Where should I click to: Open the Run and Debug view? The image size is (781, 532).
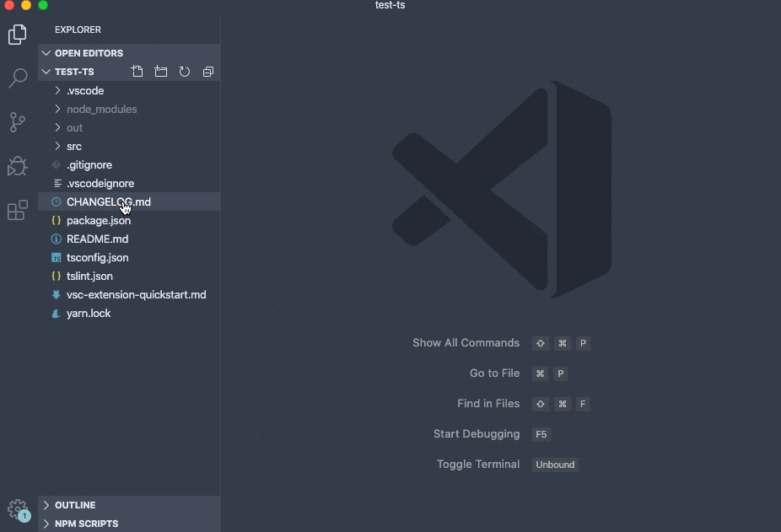[x=17, y=166]
